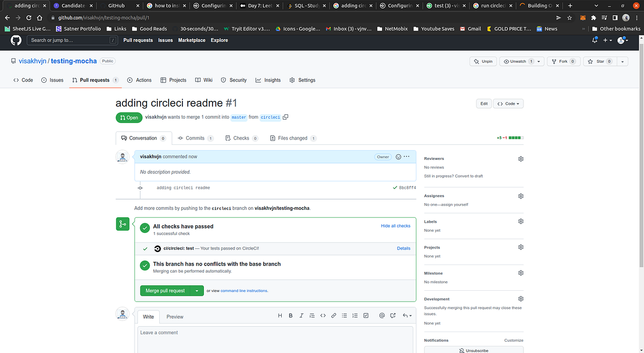Insert task list in comment toolbar
The width and height of the screenshot is (644, 353).
pos(366,315)
